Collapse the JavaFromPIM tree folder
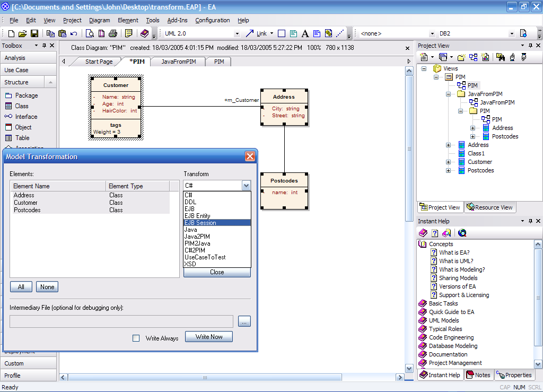Screen dimensions: 543x392 pos(449,94)
